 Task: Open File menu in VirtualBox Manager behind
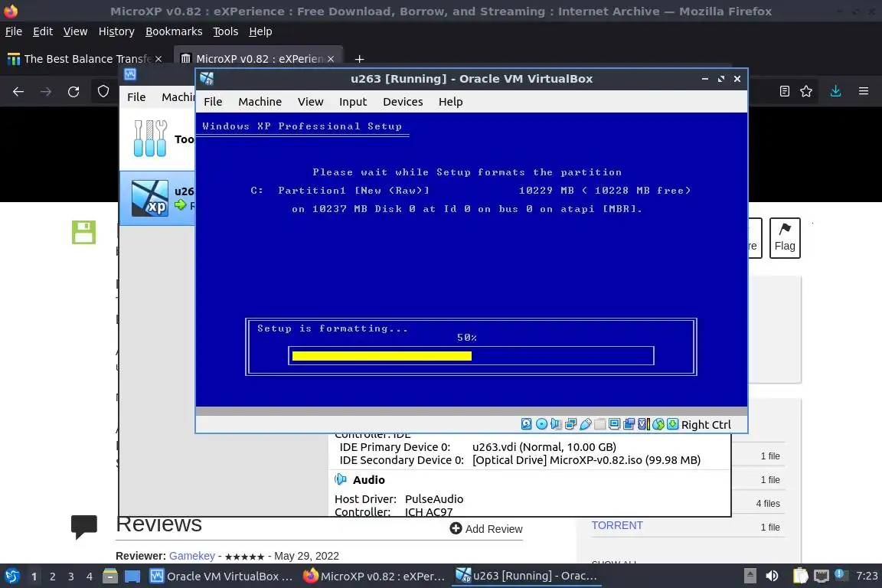click(136, 97)
